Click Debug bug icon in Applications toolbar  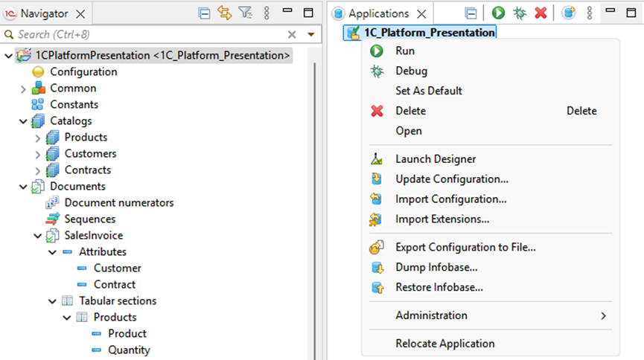(x=520, y=13)
